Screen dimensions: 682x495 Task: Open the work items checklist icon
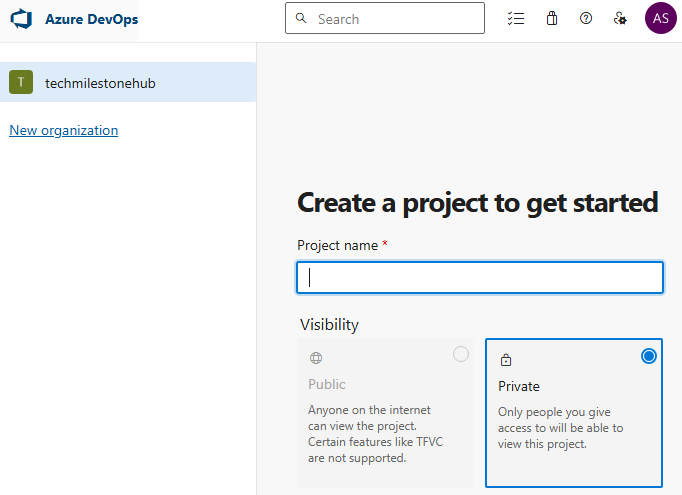point(516,19)
